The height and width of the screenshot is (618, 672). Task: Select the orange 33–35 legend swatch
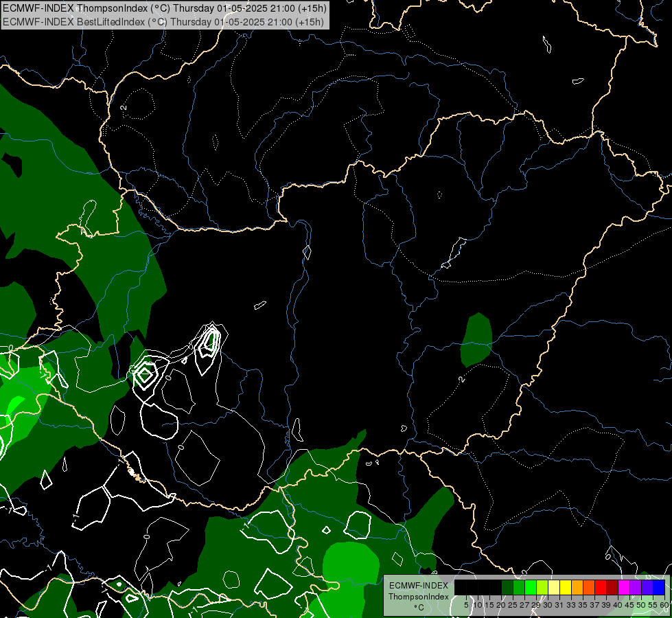coord(577,587)
